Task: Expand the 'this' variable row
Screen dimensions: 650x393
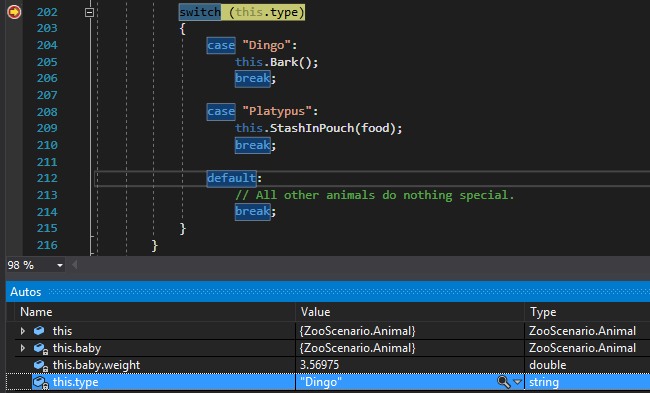Action: pos(23,331)
